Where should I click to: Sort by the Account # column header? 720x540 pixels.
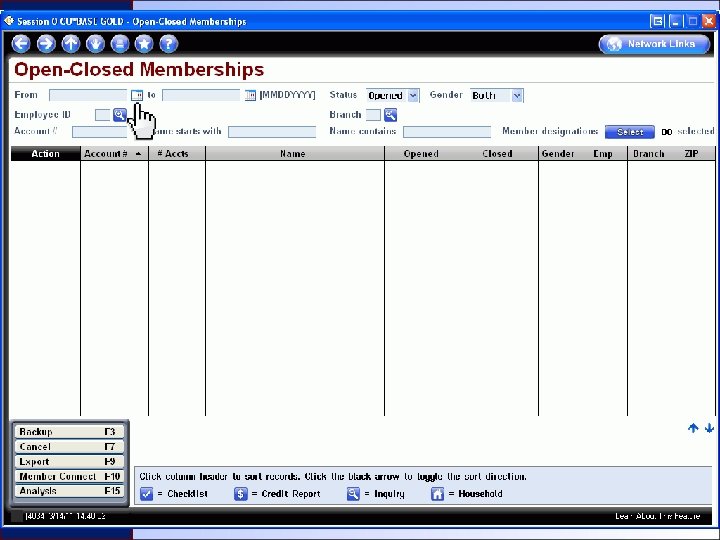[x=106, y=154]
